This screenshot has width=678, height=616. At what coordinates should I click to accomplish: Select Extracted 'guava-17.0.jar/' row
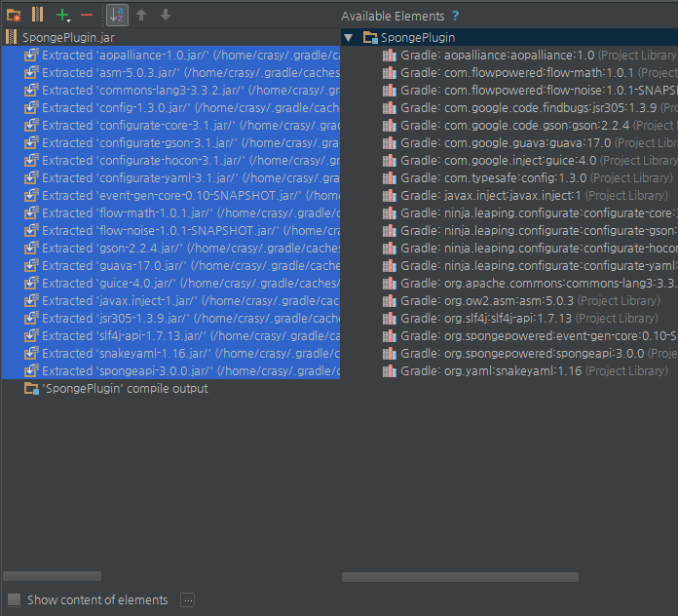[x=170, y=266]
